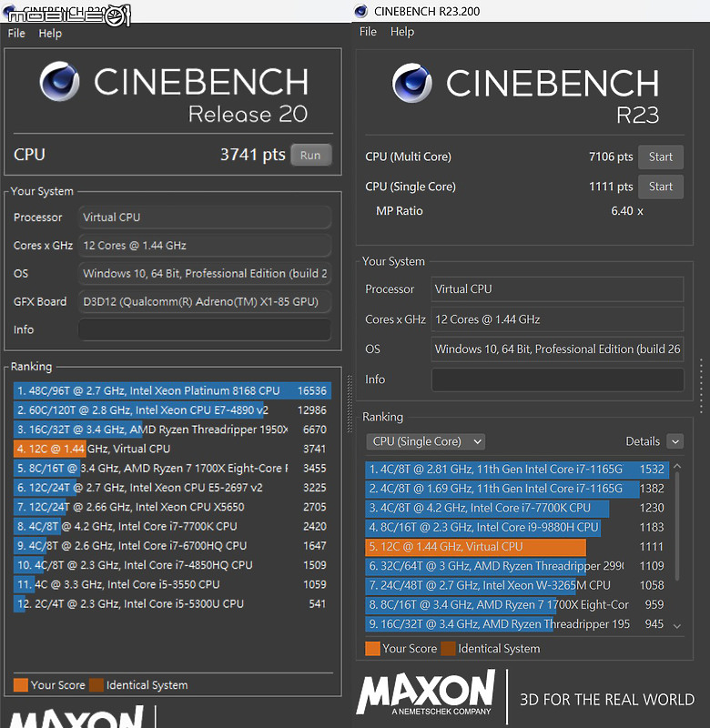Viewport: 710px width, 728px height.
Task: Select R20 ranking Core i5-3550 row
Action: coord(172,584)
